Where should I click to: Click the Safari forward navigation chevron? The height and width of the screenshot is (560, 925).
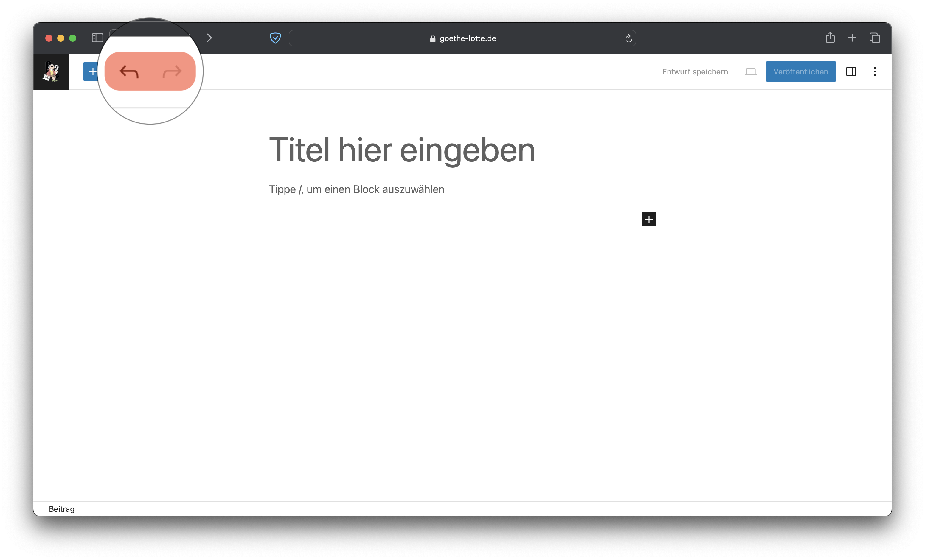pos(209,38)
